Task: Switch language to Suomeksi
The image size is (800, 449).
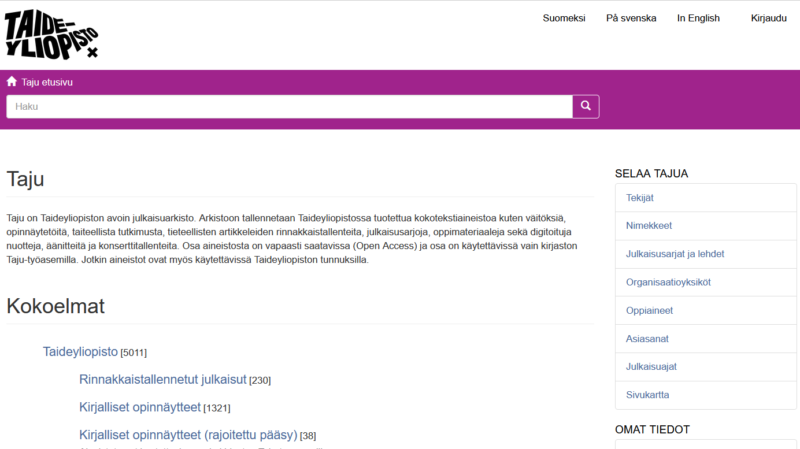Action: click(x=564, y=18)
